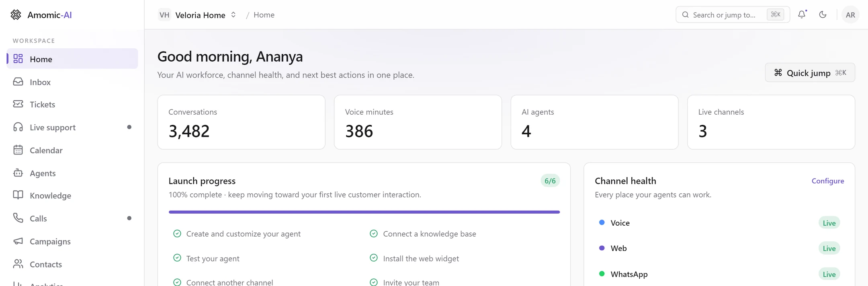Click the Live badge for Voice

[829, 223]
